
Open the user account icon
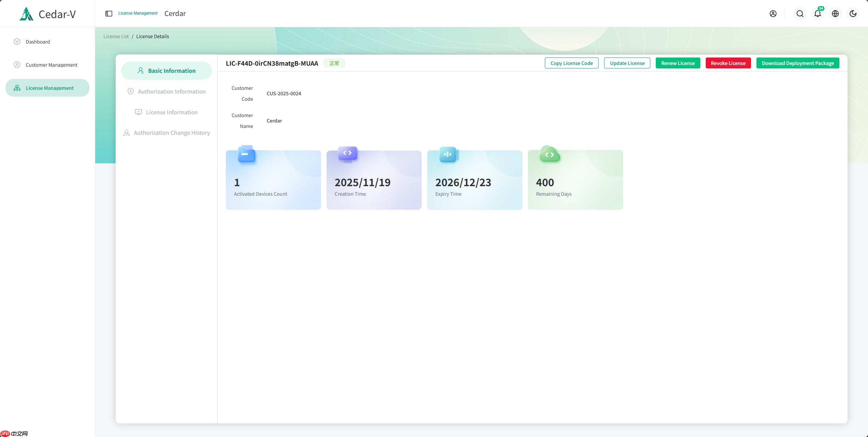tap(773, 13)
